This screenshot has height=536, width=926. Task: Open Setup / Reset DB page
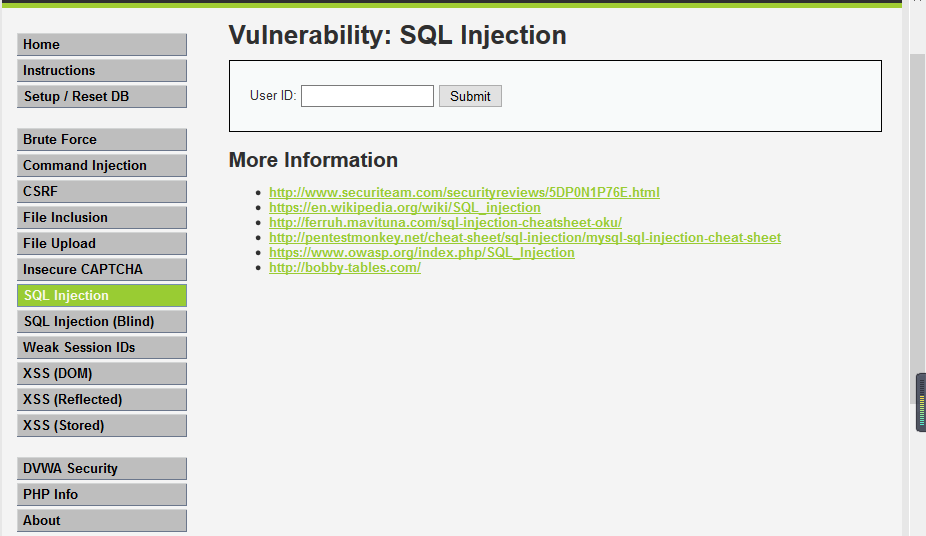pos(101,97)
